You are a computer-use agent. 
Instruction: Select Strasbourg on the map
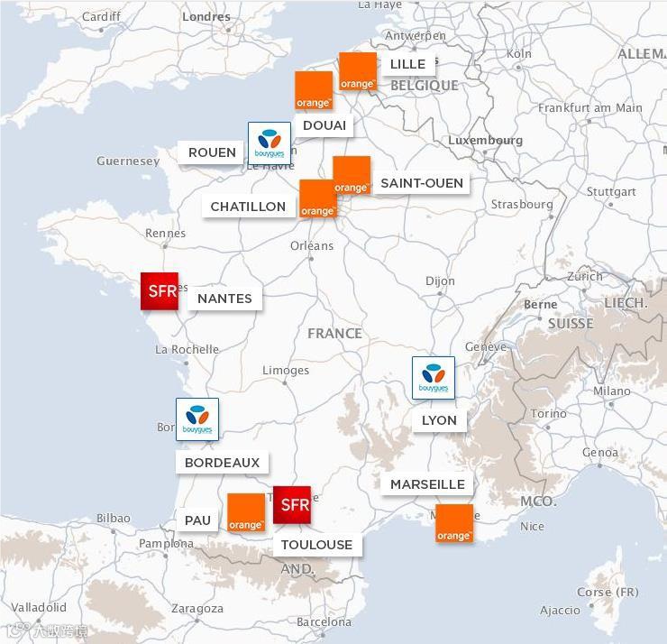522,205
